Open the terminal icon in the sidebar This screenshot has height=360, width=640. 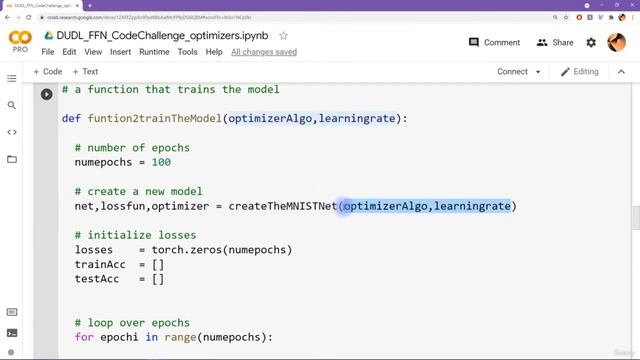pos(12,333)
